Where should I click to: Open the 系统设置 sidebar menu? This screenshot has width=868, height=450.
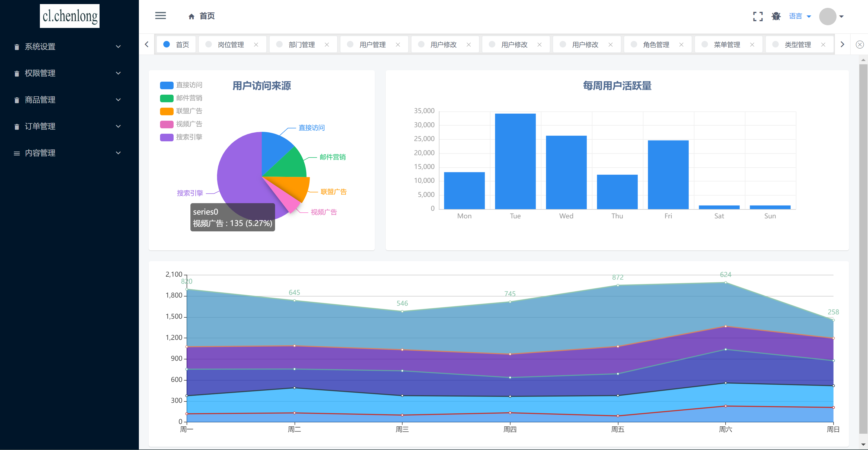tap(69, 46)
